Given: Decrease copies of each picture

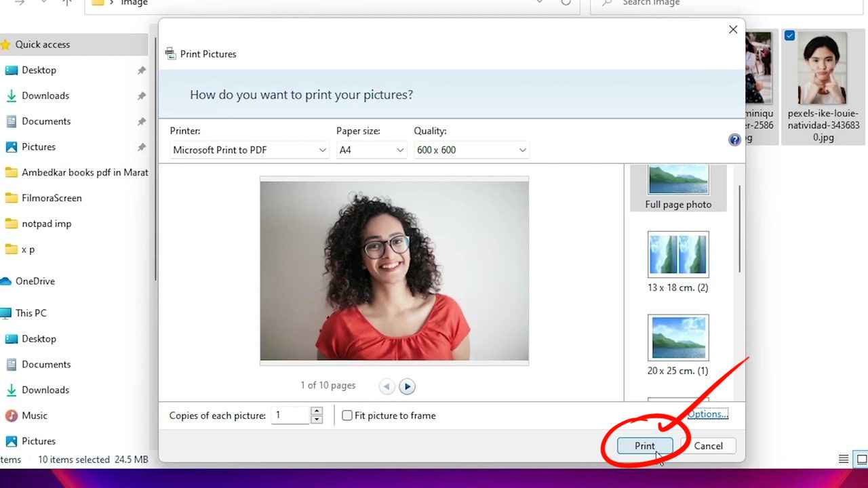Looking at the screenshot, I should [x=317, y=420].
